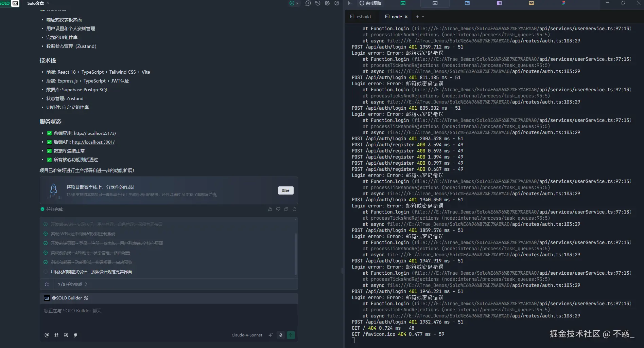Open the purple document panel tab
Image resolution: width=644 pixels, height=348 pixels.
tap(499, 3)
